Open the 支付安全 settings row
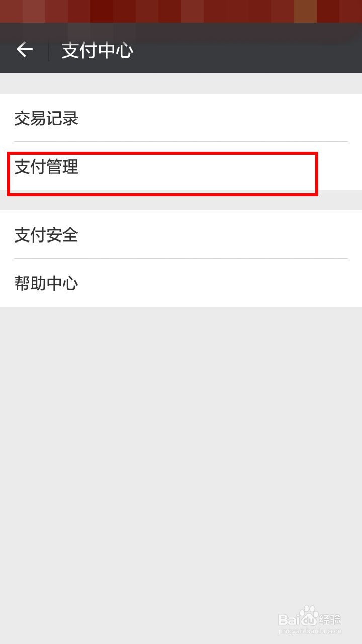 pyautogui.click(x=181, y=234)
